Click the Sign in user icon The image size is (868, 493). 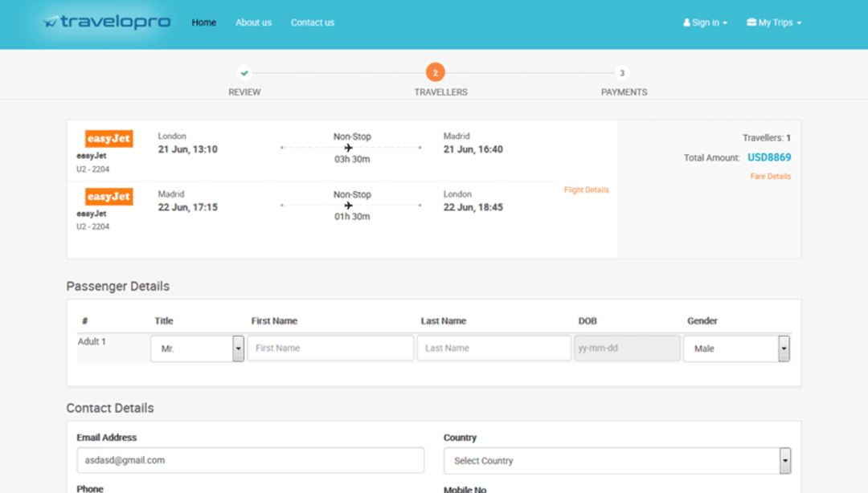click(685, 22)
